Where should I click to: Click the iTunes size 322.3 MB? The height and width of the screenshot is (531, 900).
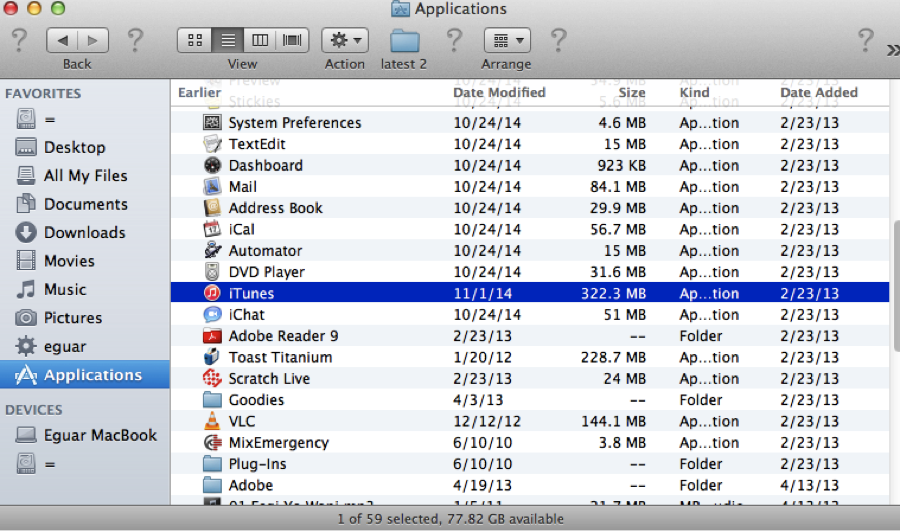click(613, 293)
